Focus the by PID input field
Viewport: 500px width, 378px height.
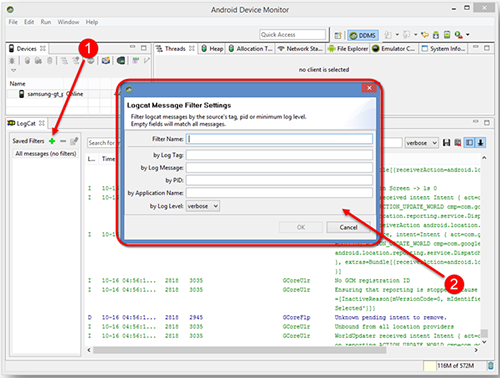pos(279,180)
